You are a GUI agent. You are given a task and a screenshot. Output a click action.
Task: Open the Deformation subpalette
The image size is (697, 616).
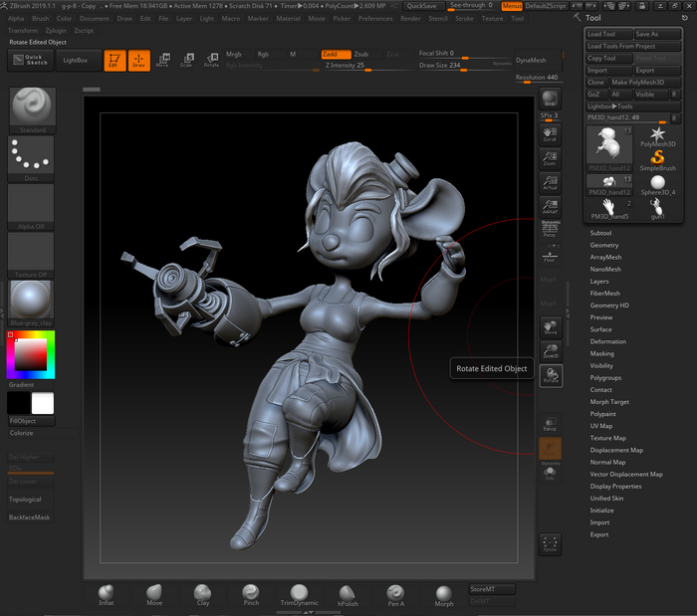tap(608, 341)
